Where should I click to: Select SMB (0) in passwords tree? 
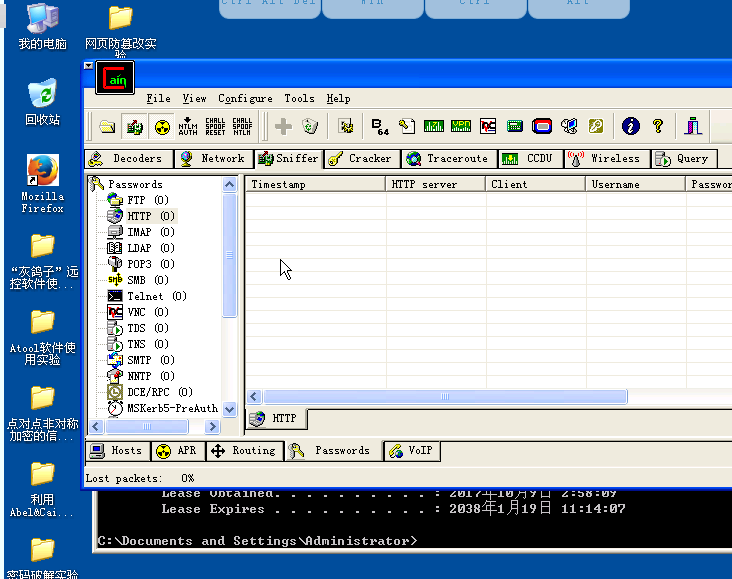pyautogui.click(x=148, y=280)
